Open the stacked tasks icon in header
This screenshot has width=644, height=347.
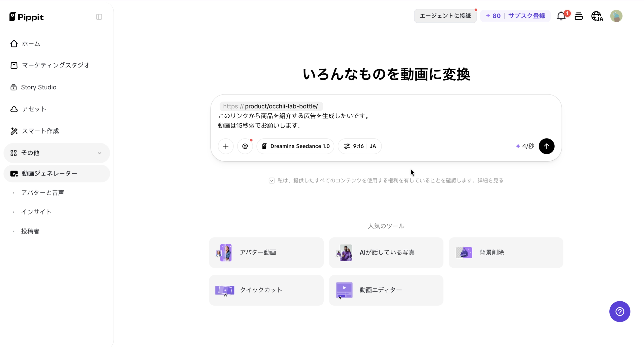(578, 16)
